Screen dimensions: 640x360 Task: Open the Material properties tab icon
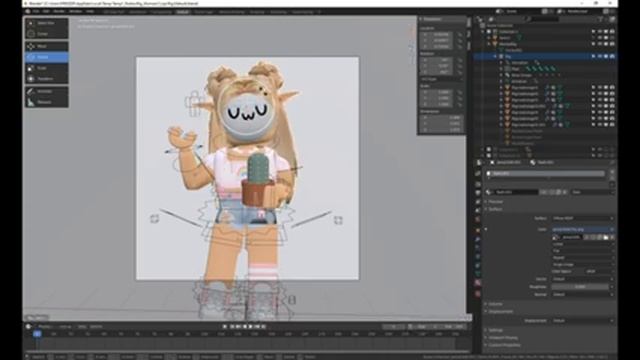click(478, 282)
